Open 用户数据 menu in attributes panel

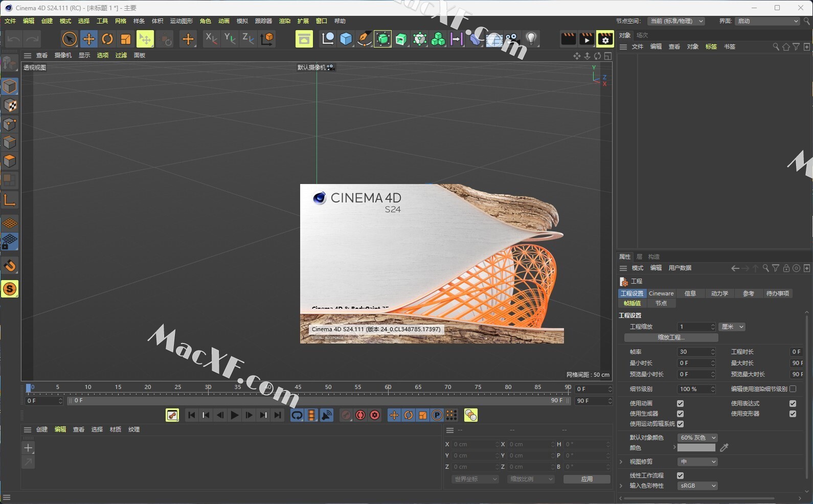coord(680,268)
